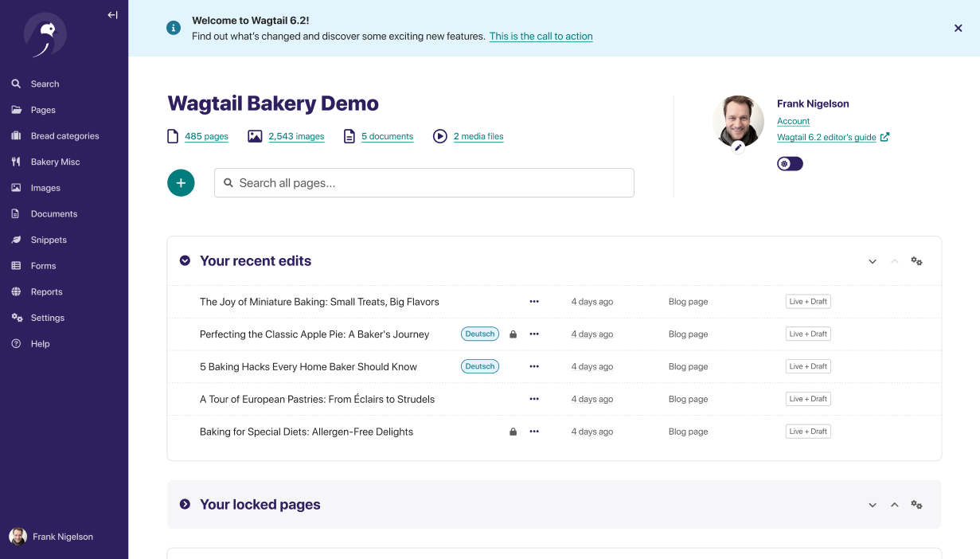Follow the 'This is the call to action' link
The height and width of the screenshot is (559, 980).
[x=541, y=37]
